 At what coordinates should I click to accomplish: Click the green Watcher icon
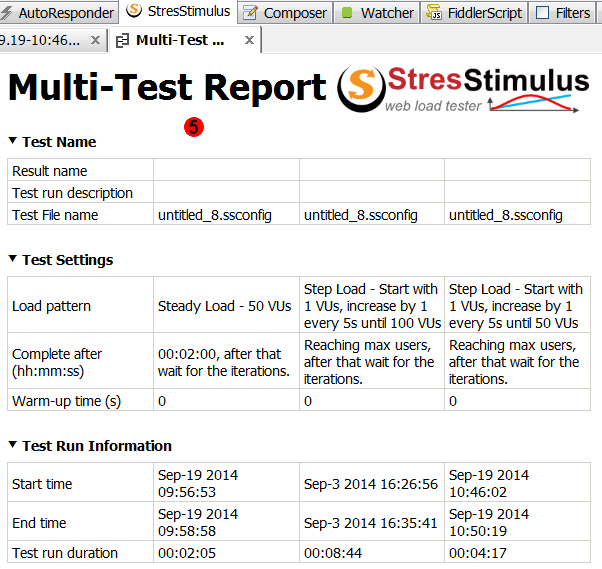[347, 13]
